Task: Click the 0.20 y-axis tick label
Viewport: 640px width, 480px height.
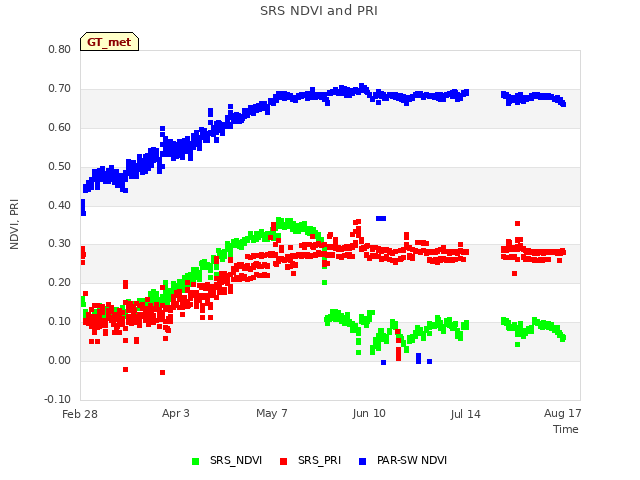Action: coord(60,282)
